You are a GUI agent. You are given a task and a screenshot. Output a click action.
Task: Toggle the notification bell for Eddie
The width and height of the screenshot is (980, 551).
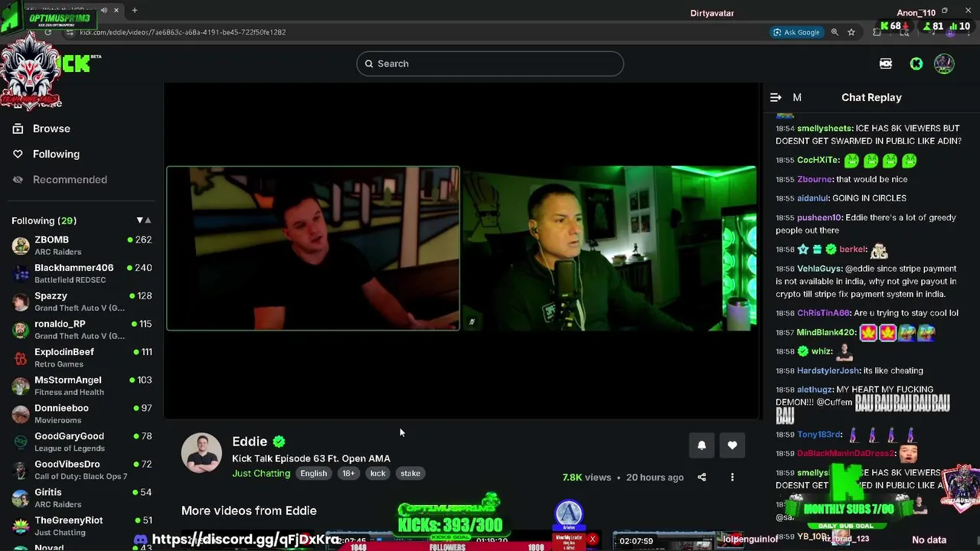[701, 445]
